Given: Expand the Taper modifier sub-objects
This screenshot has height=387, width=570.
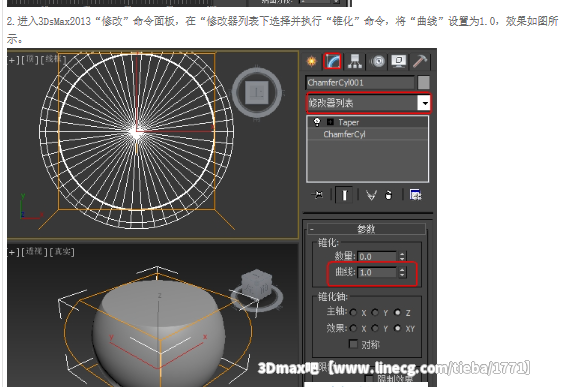Looking at the screenshot, I should [x=330, y=122].
